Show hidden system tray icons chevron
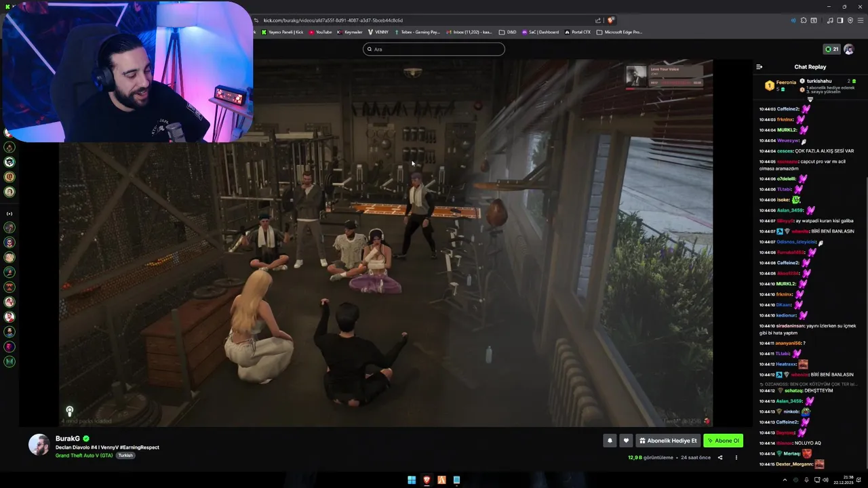 (785, 480)
